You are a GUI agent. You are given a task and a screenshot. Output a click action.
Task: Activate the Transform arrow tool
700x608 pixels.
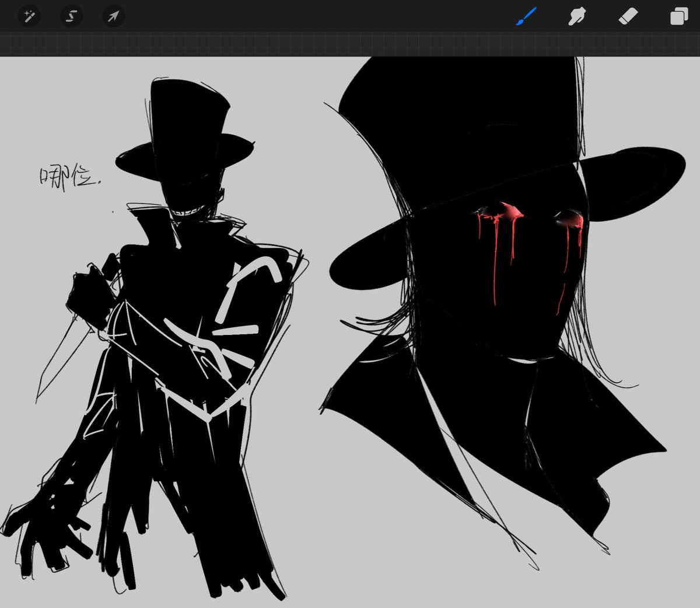114,16
